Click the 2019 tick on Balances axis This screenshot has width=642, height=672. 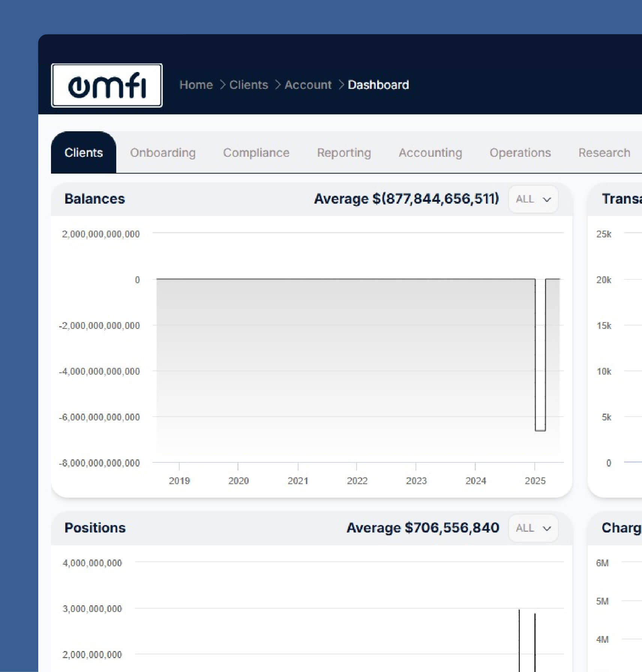pyautogui.click(x=179, y=480)
